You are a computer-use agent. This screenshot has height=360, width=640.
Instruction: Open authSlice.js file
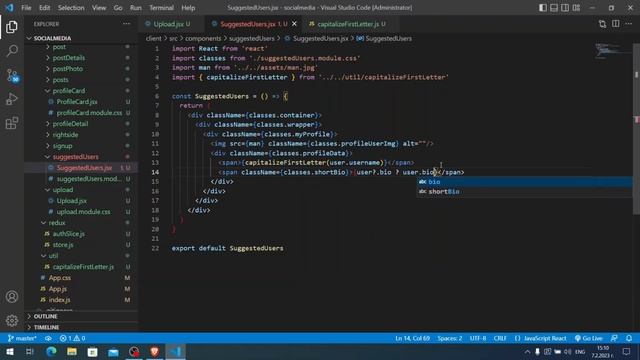[x=69, y=234]
